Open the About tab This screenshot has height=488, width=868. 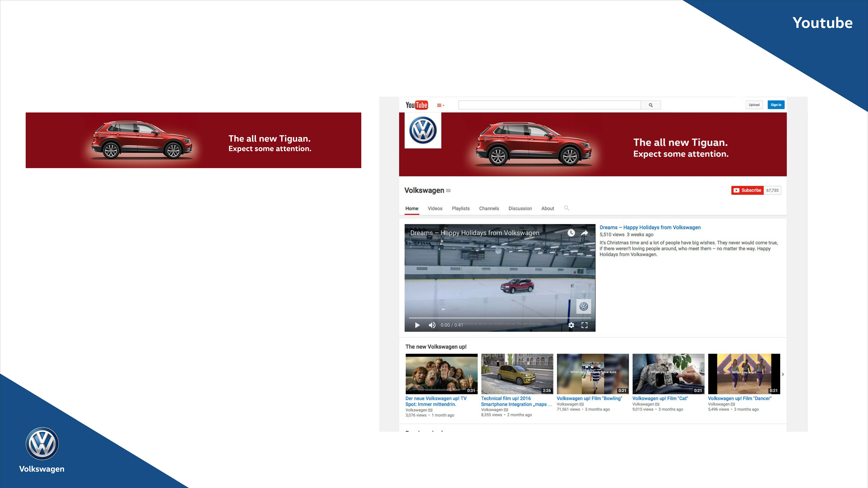pyautogui.click(x=547, y=209)
